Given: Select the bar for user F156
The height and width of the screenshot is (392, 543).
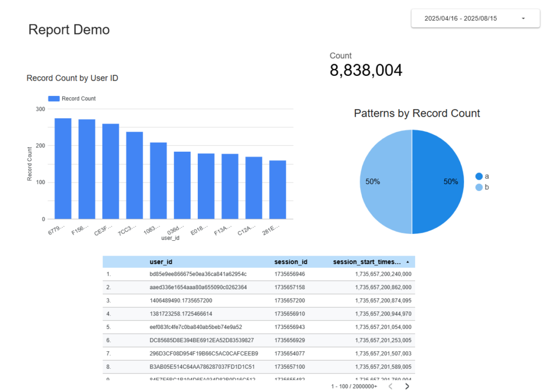Looking at the screenshot, I should [87, 169].
